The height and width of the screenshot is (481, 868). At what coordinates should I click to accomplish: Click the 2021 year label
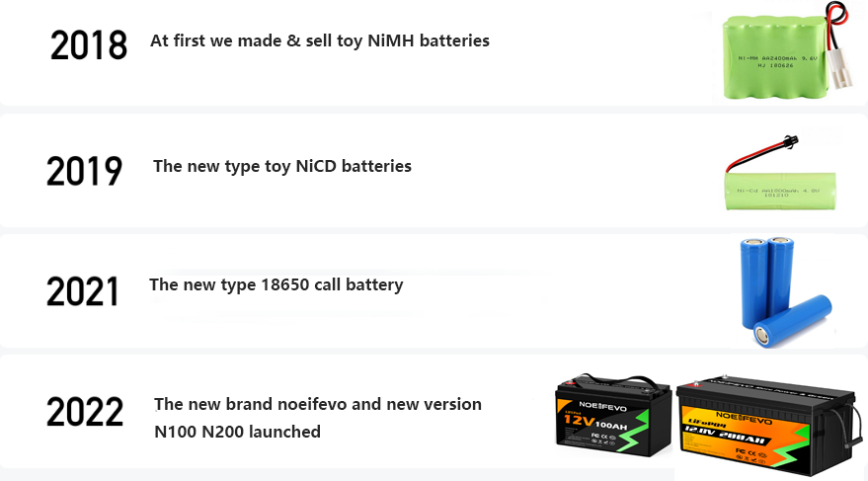pos(83,291)
